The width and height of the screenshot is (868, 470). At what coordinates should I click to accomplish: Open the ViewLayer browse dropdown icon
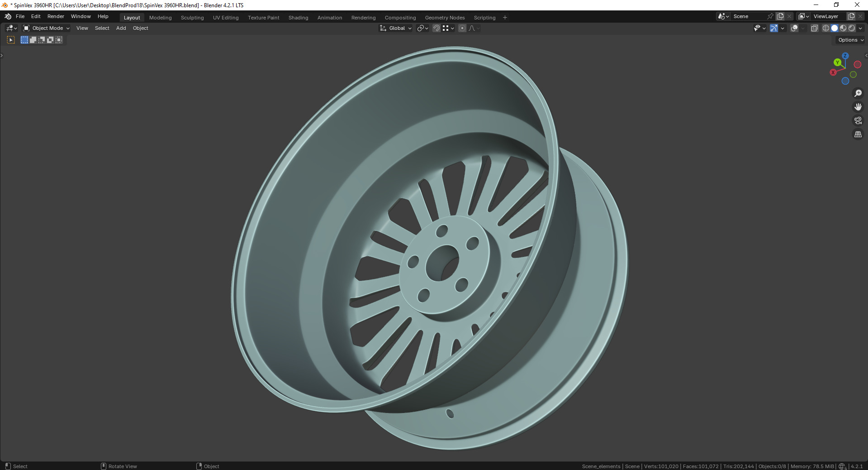click(x=804, y=16)
